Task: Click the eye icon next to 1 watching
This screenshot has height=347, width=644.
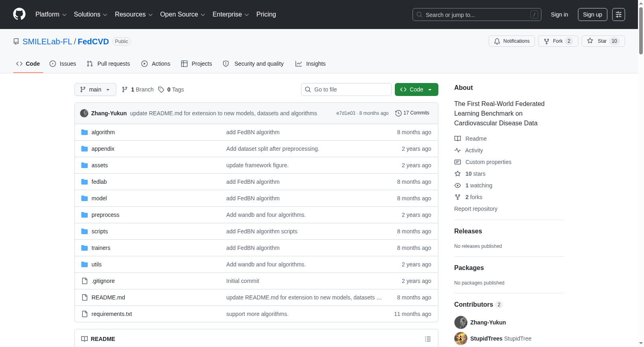Action: pos(458,185)
